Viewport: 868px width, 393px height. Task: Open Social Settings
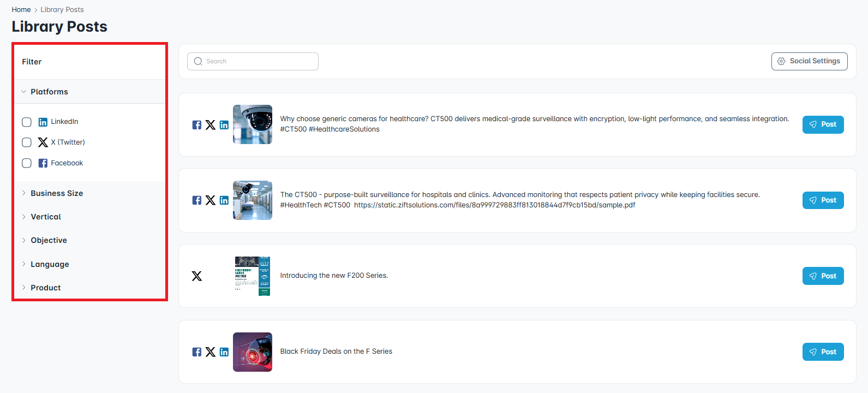click(x=809, y=61)
